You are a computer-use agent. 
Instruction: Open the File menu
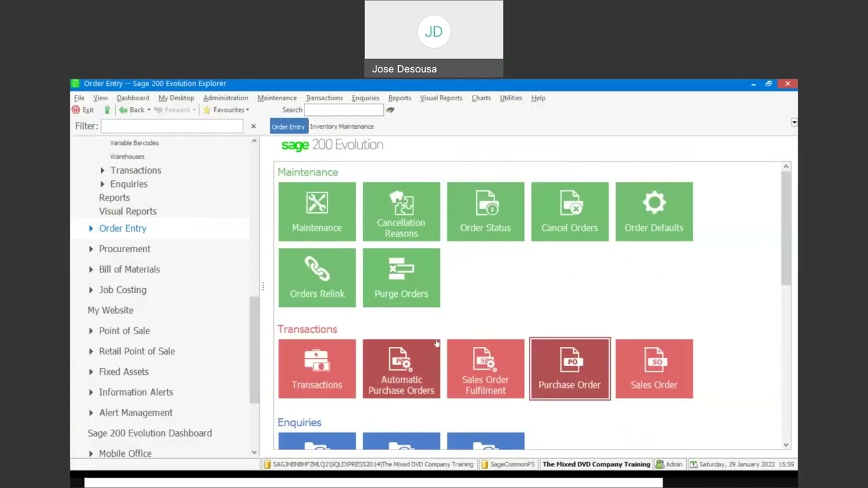(x=79, y=98)
